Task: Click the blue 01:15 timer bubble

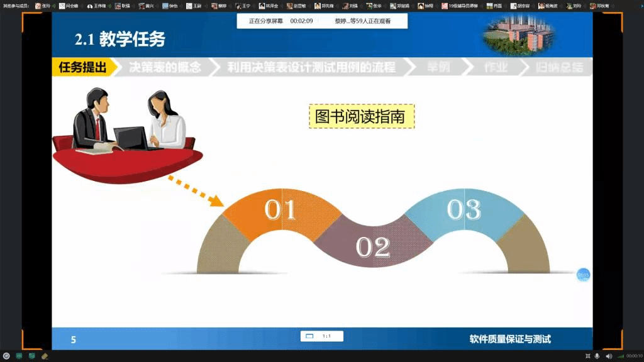Action: point(583,275)
